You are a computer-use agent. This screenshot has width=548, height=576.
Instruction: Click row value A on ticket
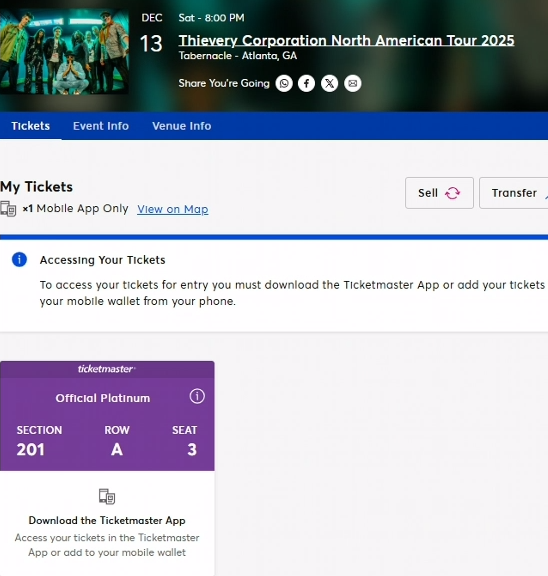click(x=117, y=450)
